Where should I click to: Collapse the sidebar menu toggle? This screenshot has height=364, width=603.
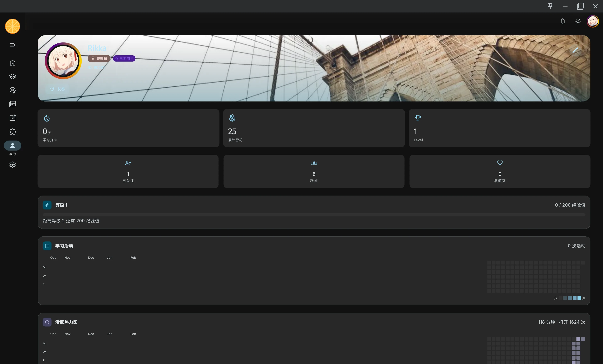pos(12,45)
